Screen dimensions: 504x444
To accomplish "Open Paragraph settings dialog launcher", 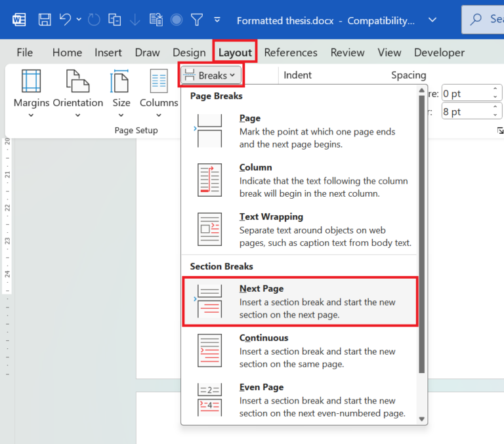I will (x=500, y=131).
